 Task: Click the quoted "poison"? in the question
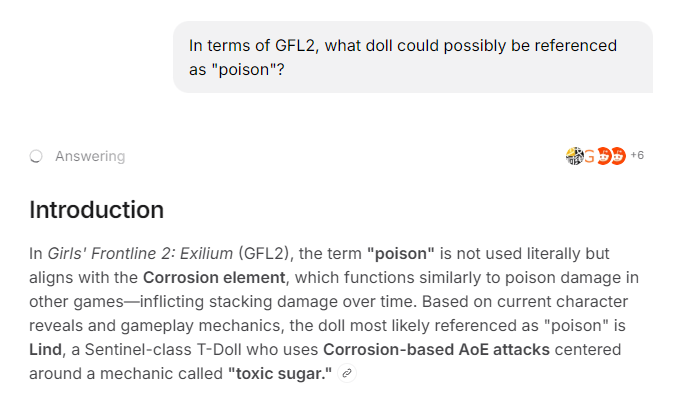click(248, 70)
